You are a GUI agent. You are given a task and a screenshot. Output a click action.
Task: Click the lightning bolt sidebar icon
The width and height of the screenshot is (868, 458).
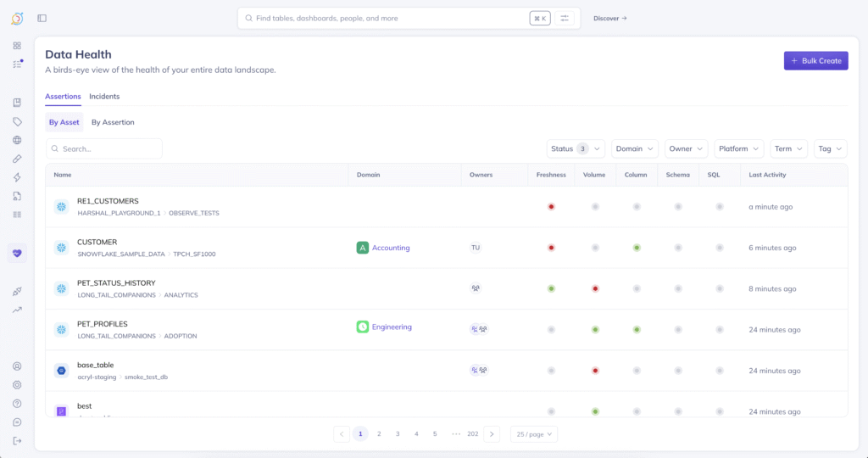click(17, 177)
